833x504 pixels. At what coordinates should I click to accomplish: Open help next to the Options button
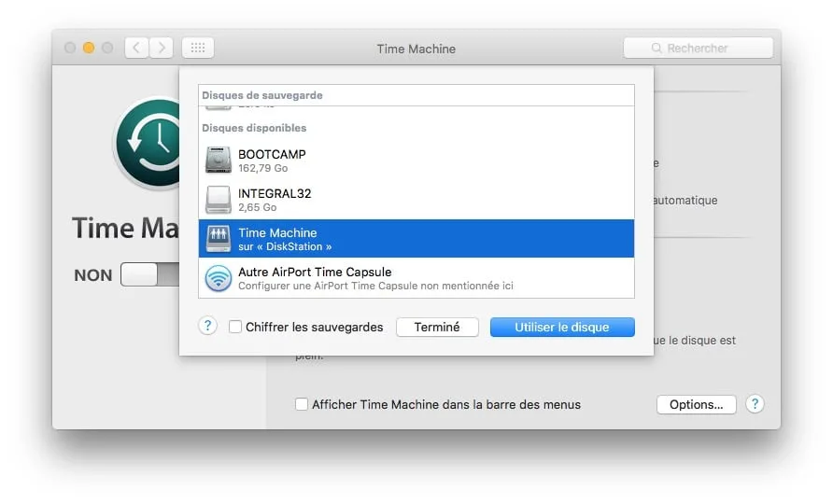(755, 404)
